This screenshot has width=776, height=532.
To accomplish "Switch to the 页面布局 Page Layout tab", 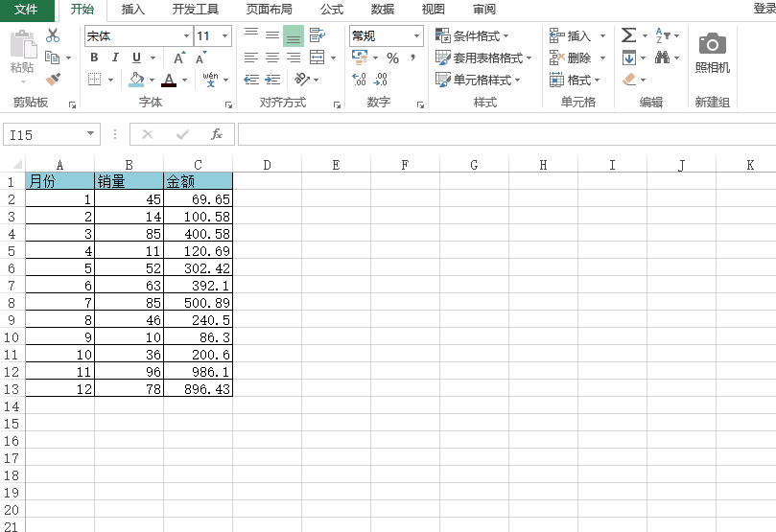I will [x=270, y=10].
